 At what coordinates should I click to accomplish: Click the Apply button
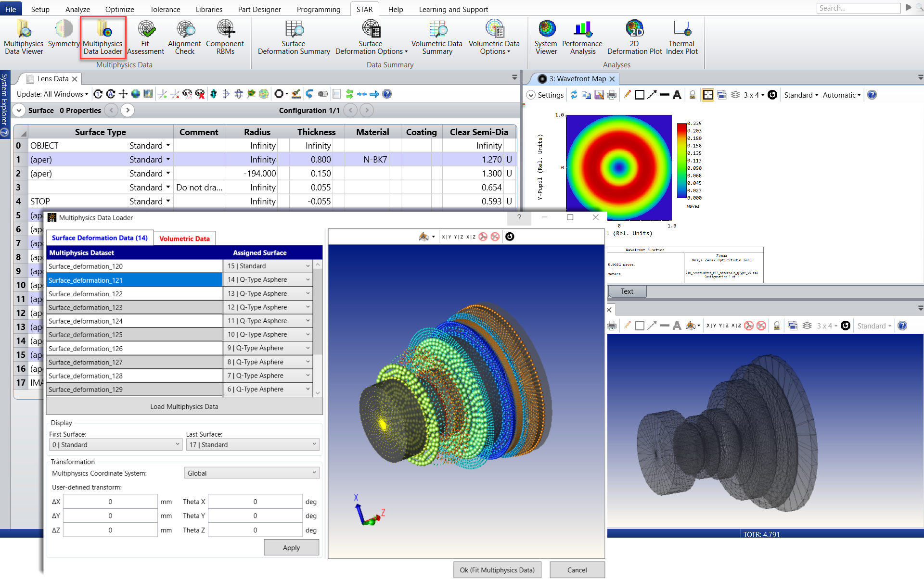[x=291, y=547]
